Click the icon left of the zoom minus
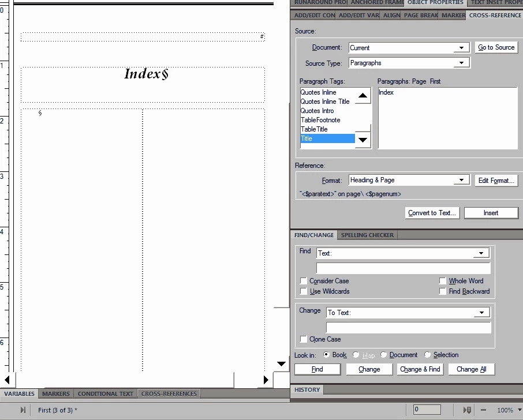The height and width of the screenshot is (420, 523). 468,410
